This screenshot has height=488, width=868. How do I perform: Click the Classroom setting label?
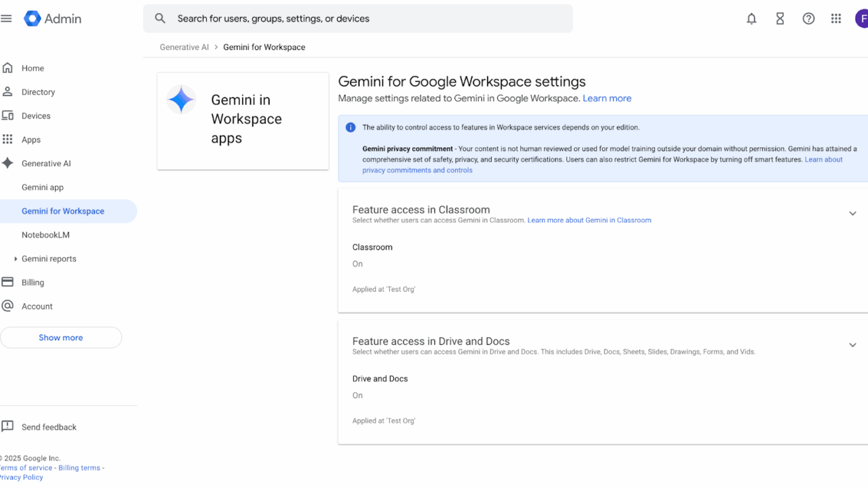372,247
